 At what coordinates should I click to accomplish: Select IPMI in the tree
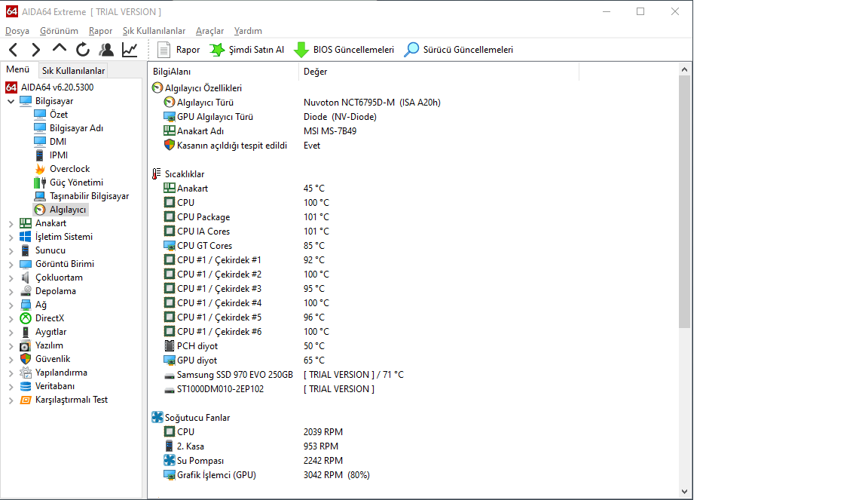(59, 155)
